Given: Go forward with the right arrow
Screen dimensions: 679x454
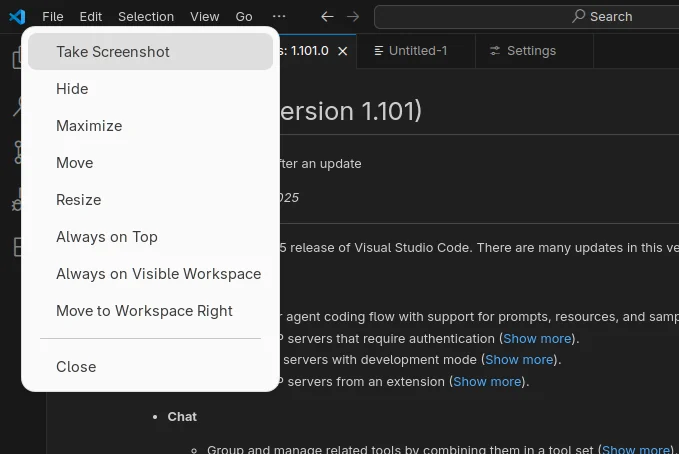Looking at the screenshot, I should pos(353,17).
